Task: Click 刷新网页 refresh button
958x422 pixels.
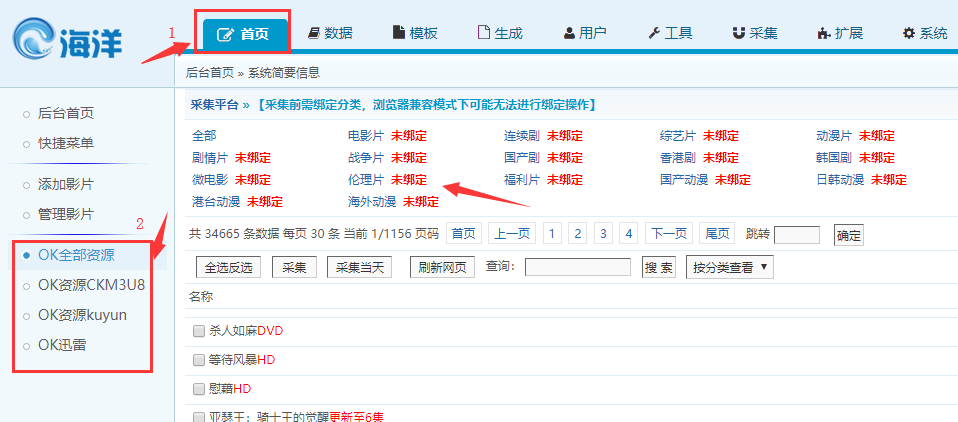Action: 442,267
